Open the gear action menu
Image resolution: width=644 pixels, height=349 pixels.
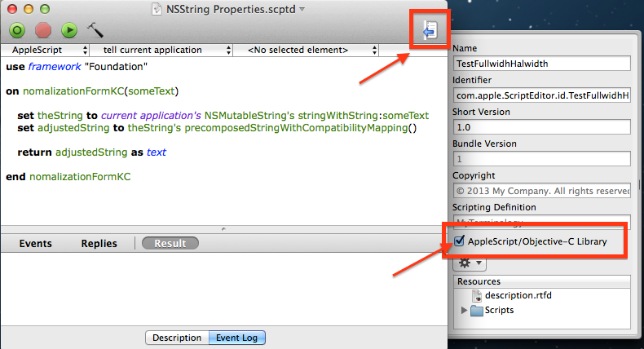coord(470,263)
